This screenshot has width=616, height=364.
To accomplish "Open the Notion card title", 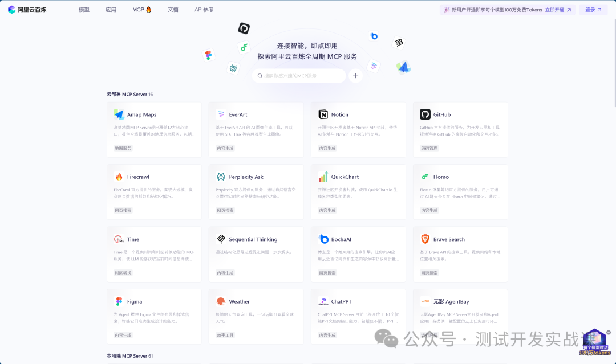I will tap(340, 114).
